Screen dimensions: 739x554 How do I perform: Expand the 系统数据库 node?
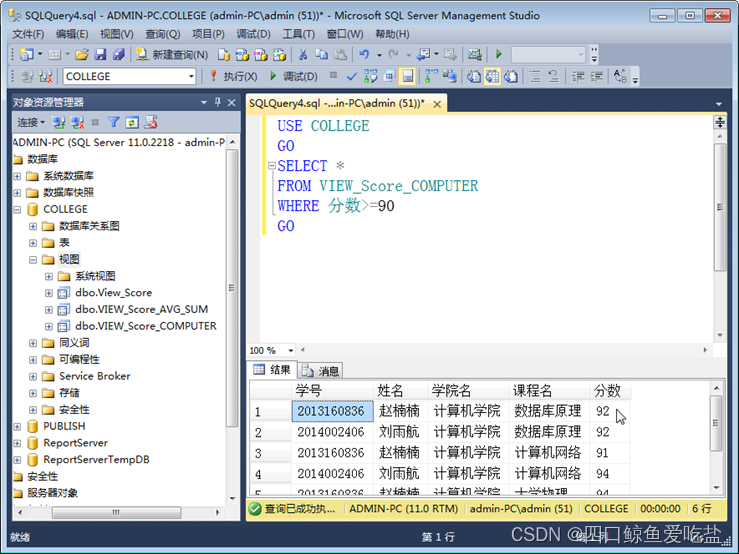17,176
